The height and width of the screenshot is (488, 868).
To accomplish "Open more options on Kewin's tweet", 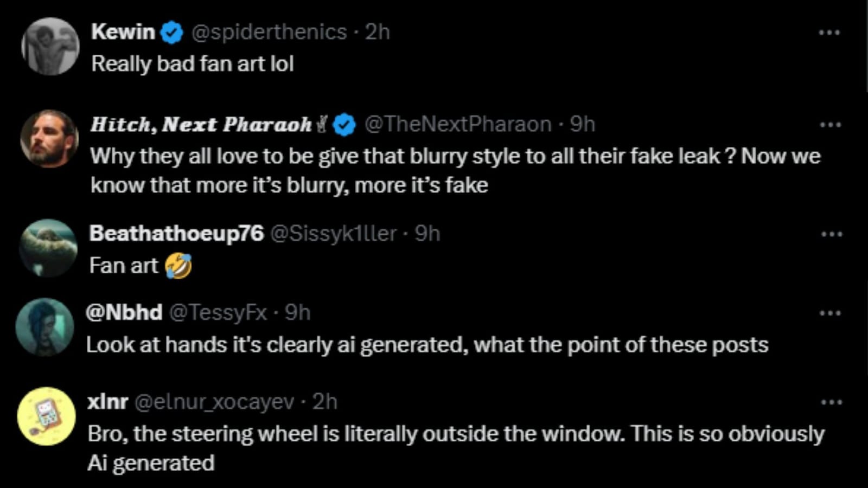I will point(829,33).
